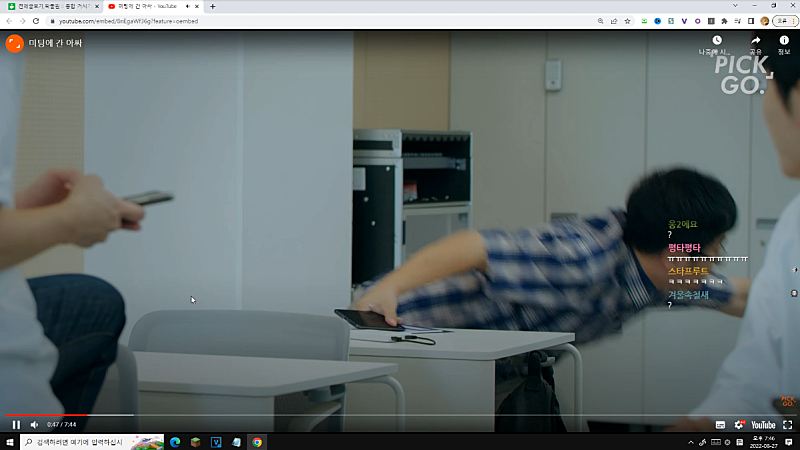Open the purple circle extension icon
Image resolution: width=800 pixels, height=450 pixels.
(697, 21)
